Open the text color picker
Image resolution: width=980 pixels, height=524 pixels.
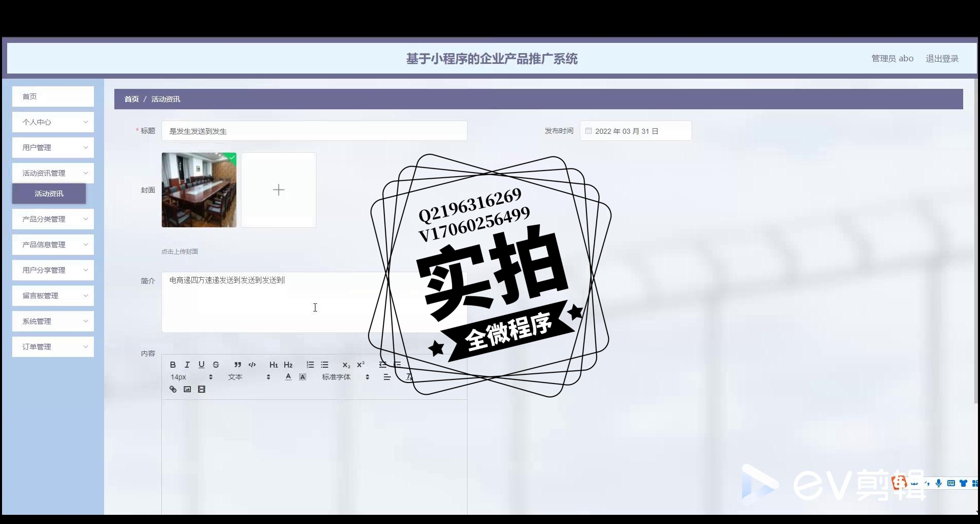coord(288,377)
